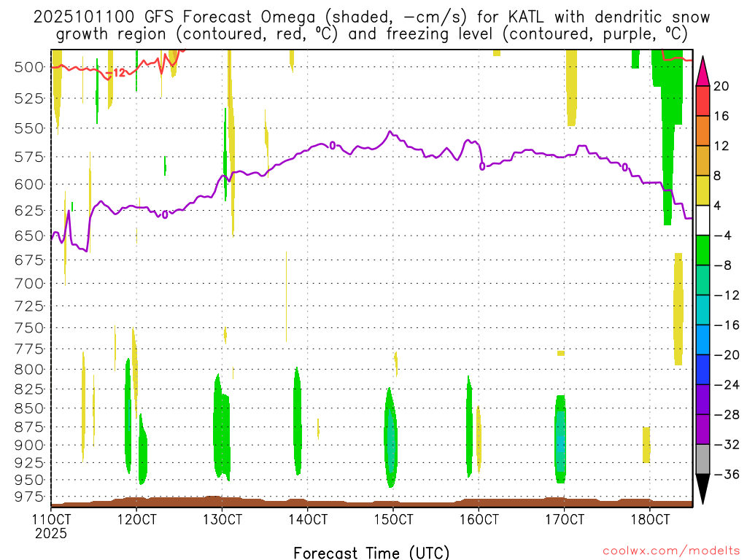
Task: Click the black arrow below the colorbar
Action: click(x=703, y=489)
